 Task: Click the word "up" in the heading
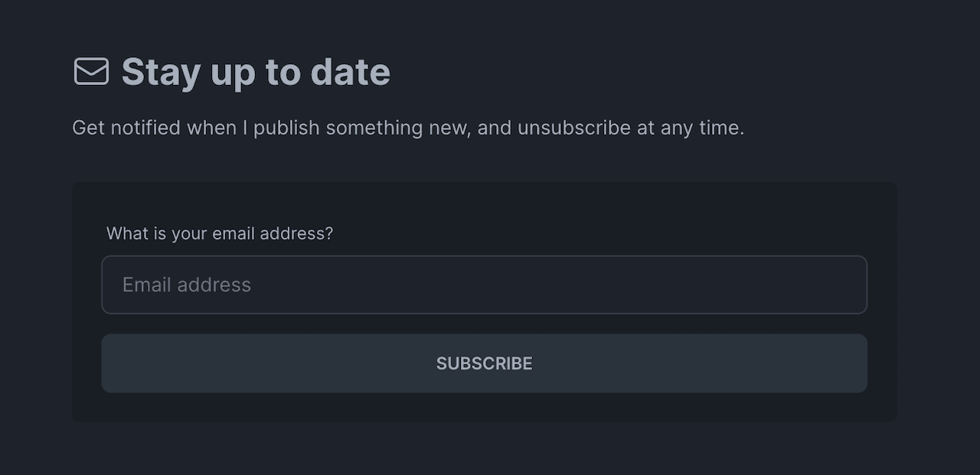pyautogui.click(x=233, y=72)
